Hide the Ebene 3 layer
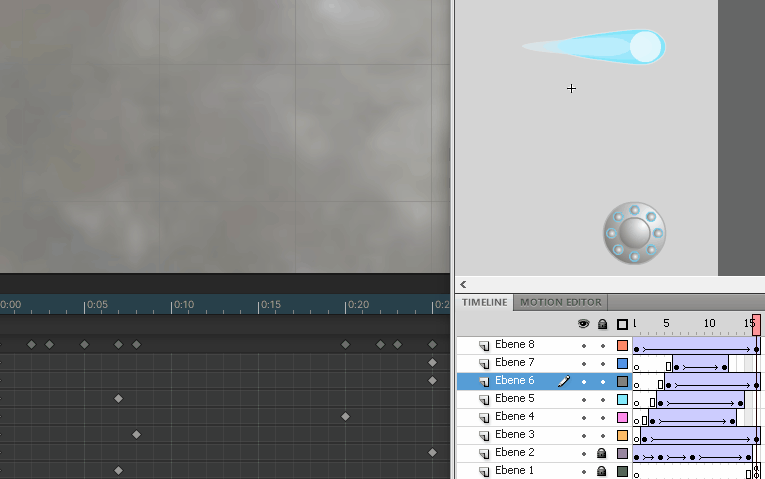 point(584,436)
